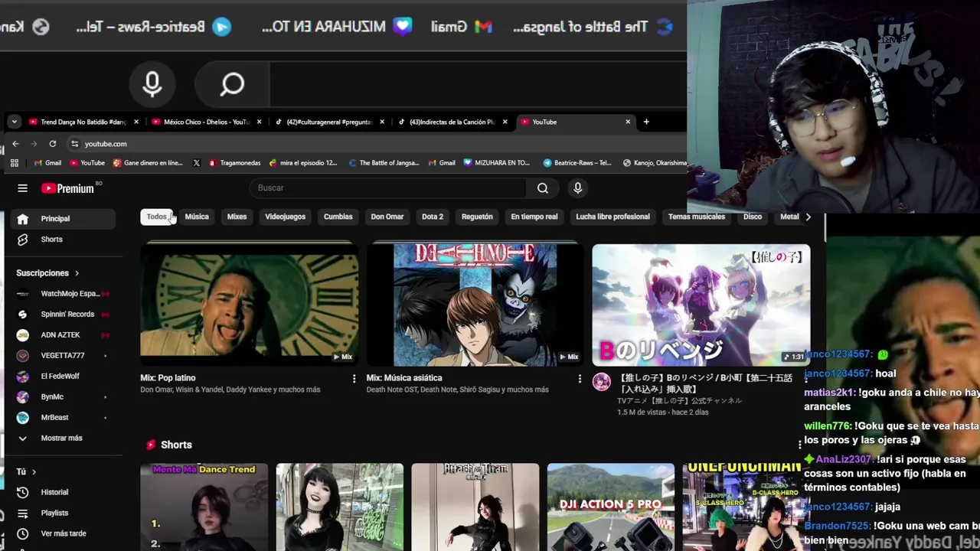The width and height of the screenshot is (980, 551).
Task: Select the En tiempo real chip
Action: pyautogui.click(x=534, y=217)
